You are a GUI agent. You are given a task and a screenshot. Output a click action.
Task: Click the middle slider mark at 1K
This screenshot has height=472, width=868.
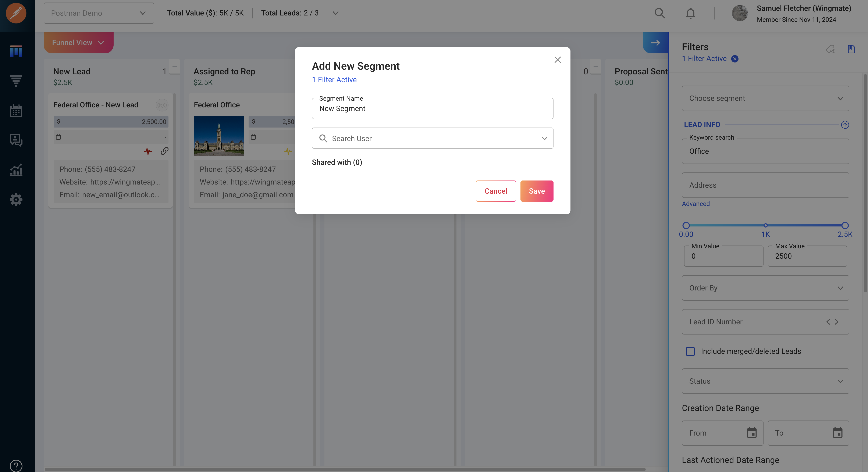(765, 225)
